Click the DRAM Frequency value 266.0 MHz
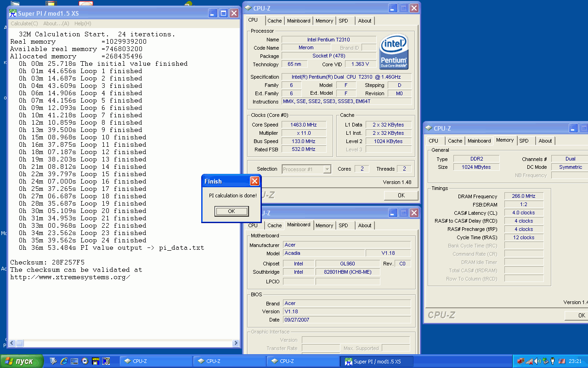Screen dimensions: 588x368 524,196
